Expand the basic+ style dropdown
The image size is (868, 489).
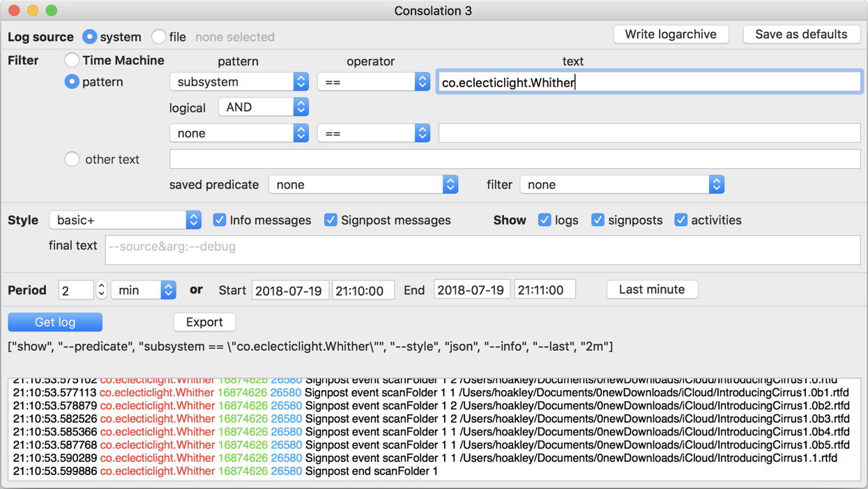pos(125,220)
